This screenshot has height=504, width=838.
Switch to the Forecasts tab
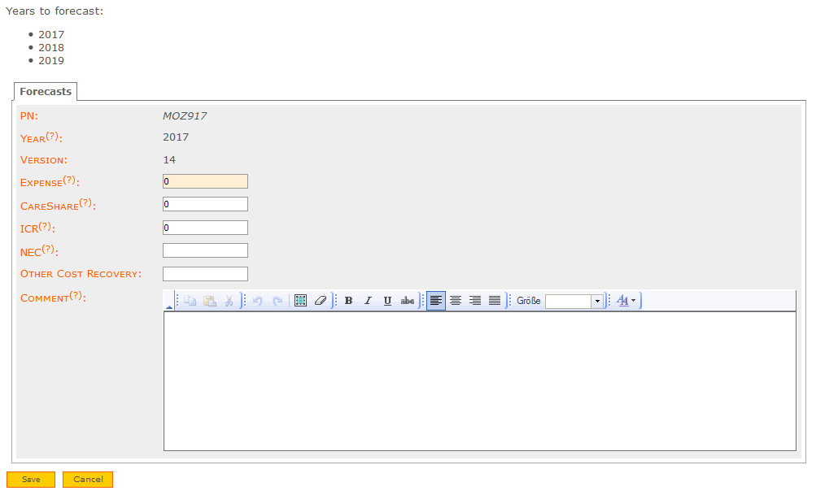point(45,91)
